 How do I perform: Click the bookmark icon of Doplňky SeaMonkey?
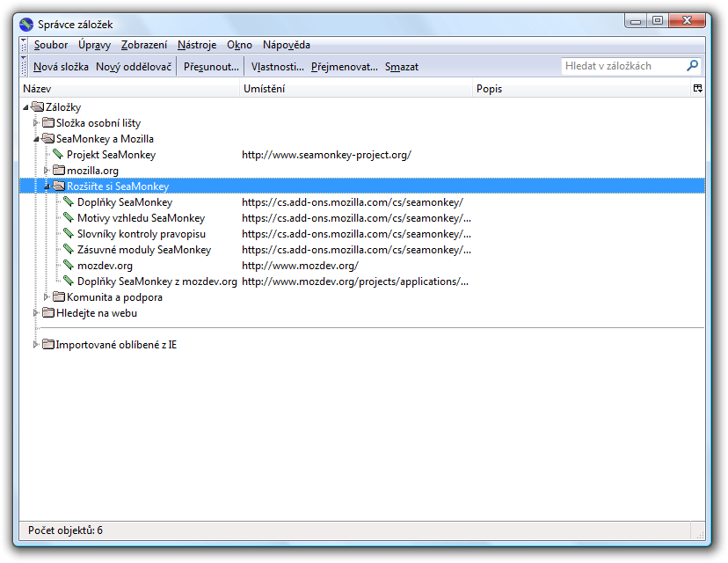(69, 202)
